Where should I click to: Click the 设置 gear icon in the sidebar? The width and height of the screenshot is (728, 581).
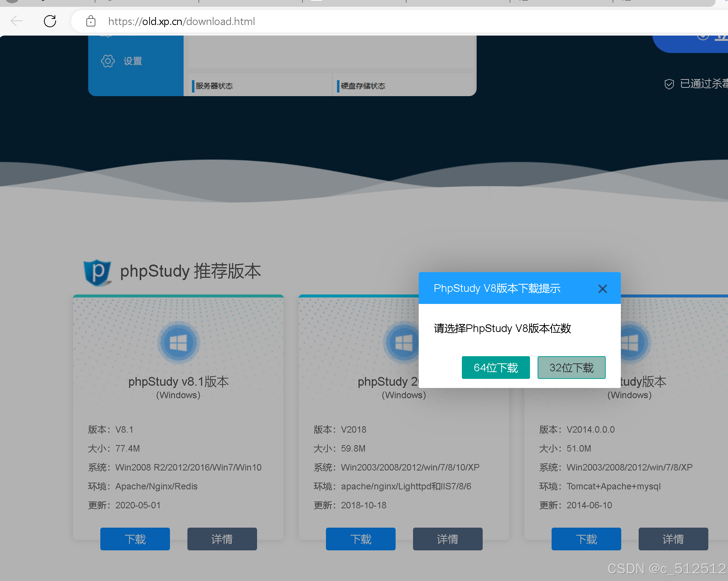point(108,61)
